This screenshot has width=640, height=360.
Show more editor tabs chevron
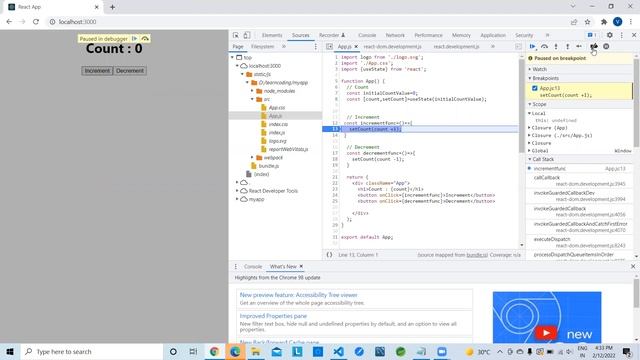[x=493, y=47]
